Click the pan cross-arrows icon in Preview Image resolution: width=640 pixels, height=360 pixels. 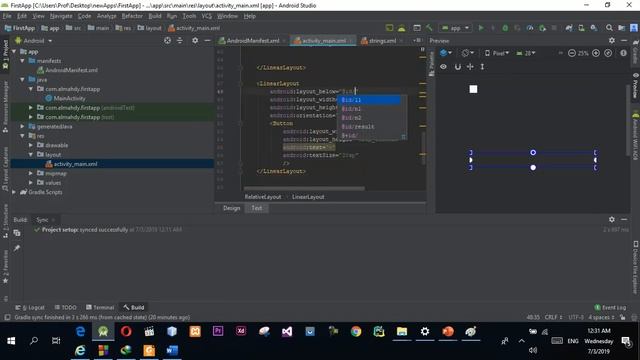click(x=470, y=67)
